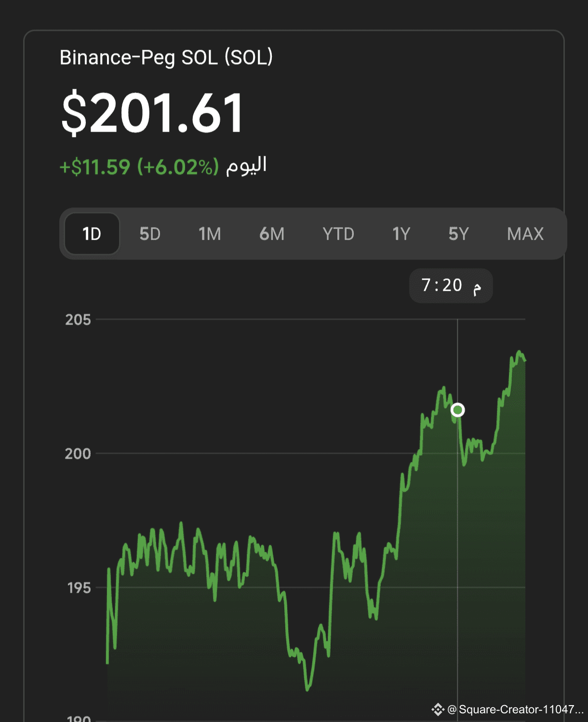
Task: Switch chart to 1Y range
Action: 401,234
